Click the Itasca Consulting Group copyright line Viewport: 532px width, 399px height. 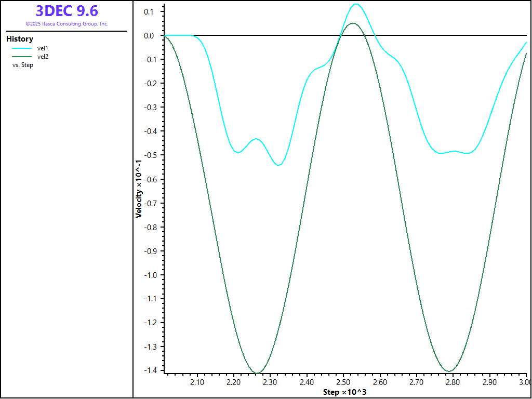coord(66,24)
